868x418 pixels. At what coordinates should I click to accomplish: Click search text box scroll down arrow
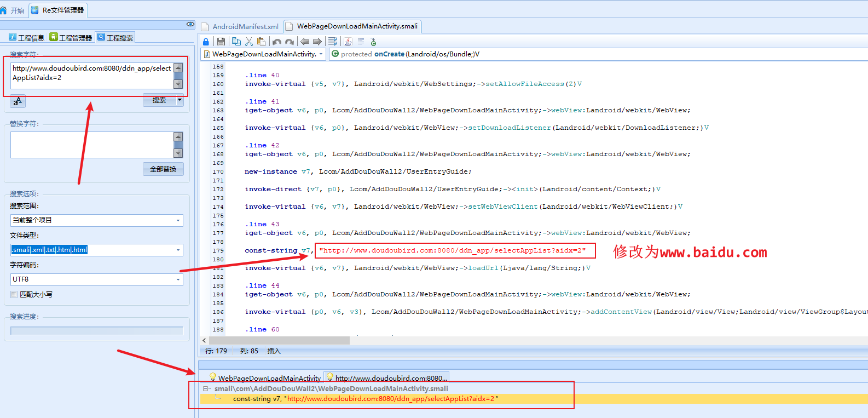(x=178, y=84)
